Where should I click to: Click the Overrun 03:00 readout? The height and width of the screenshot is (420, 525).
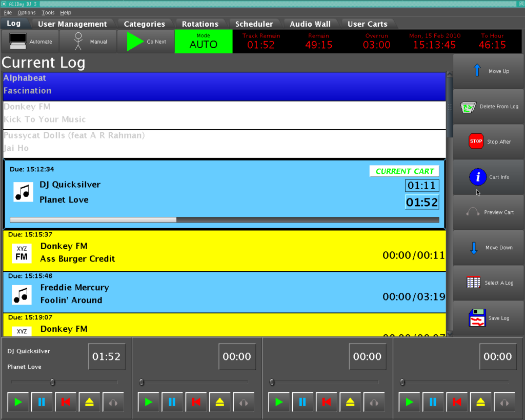(x=377, y=42)
